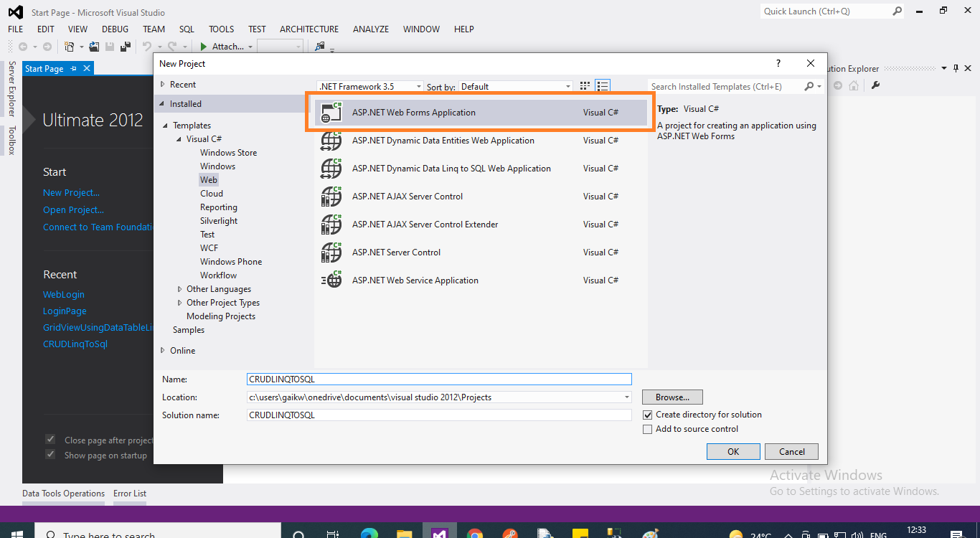This screenshot has width=980, height=538.
Task: Click the Solution name input field
Action: [x=439, y=415]
